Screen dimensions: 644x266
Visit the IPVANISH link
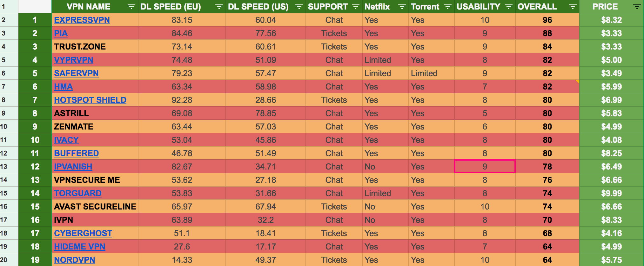73,167
